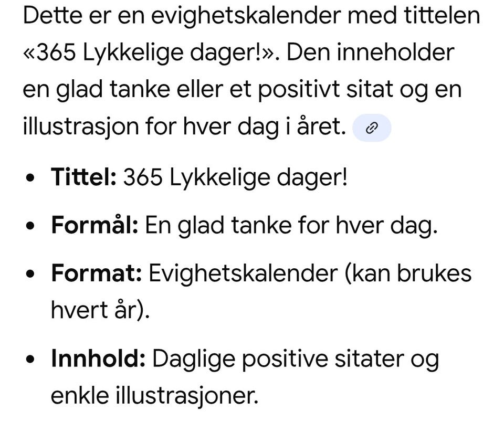Click "Evighetskalender" in the Format bullet

click(x=243, y=274)
